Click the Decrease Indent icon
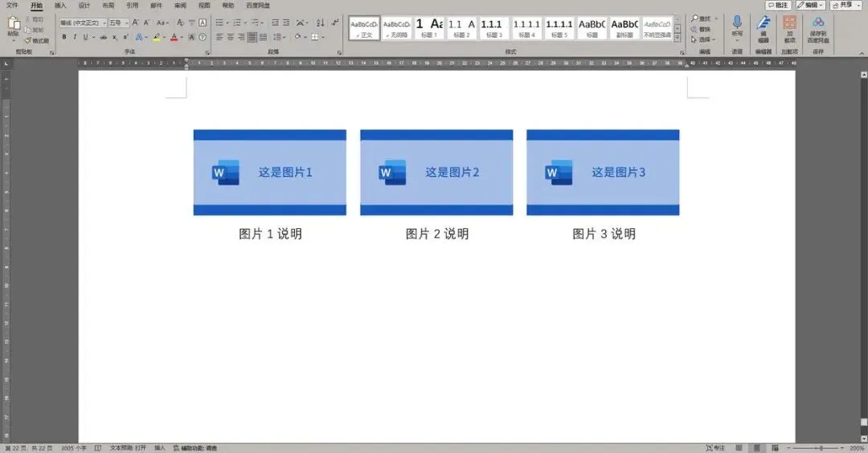The image size is (868, 453). 275,22
